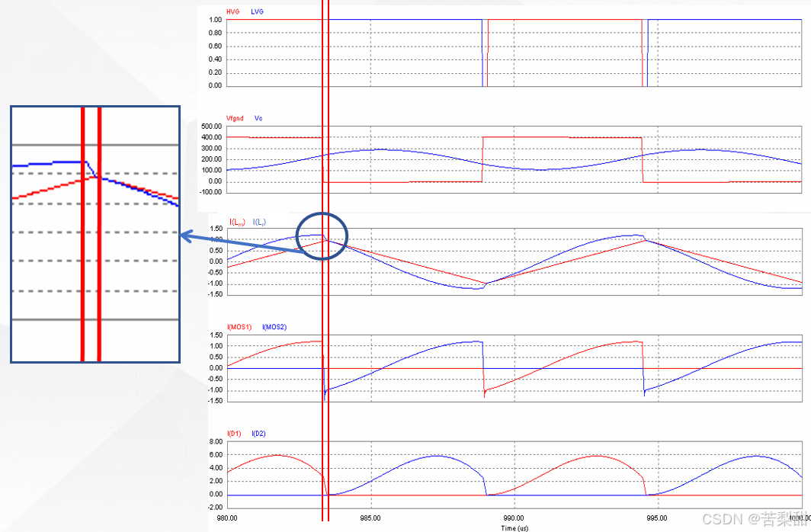Click the 0.20 value on HVG plot axis
The height and width of the screenshot is (532, 811).
coord(215,72)
